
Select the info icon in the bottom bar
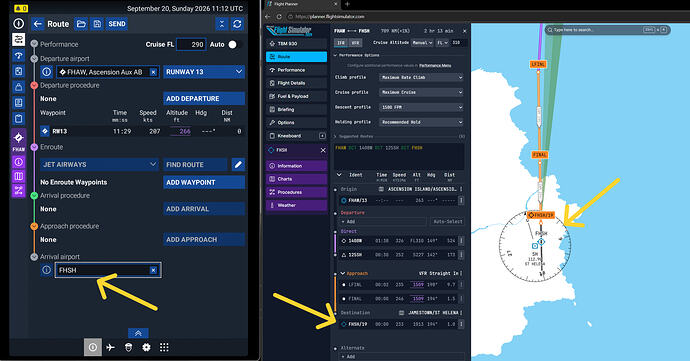(93, 347)
